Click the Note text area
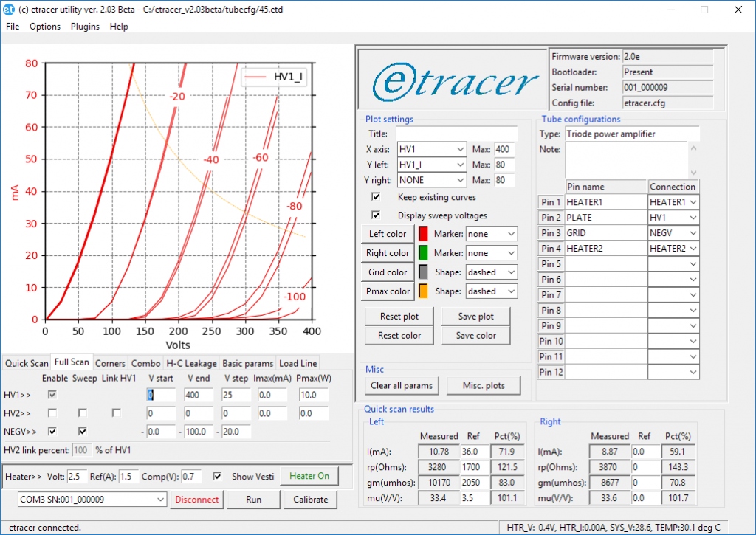 626,160
